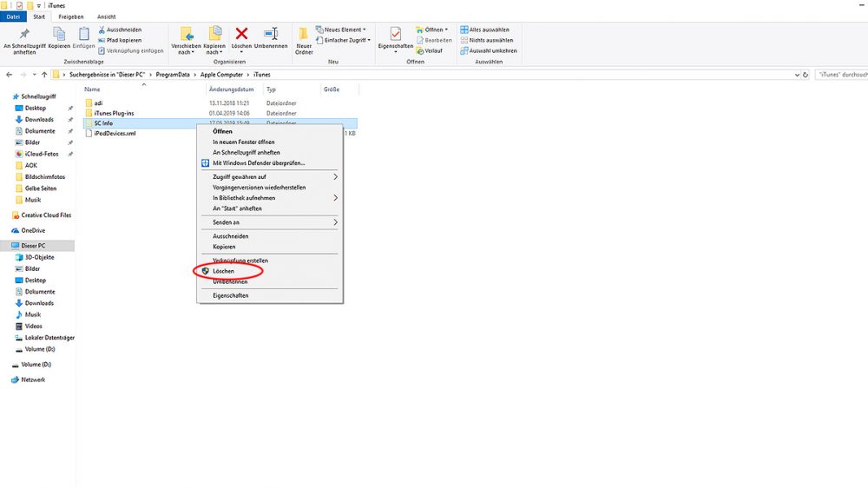Click Bearbeiten in the ribbon
This screenshot has height=489, width=868.
click(434, 41)
